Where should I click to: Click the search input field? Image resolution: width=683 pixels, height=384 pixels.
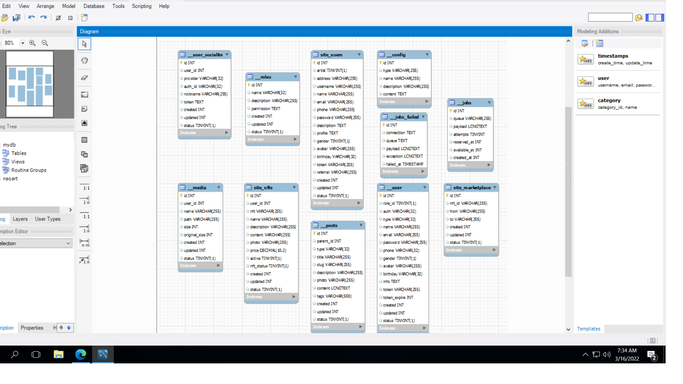click(610, 17)
